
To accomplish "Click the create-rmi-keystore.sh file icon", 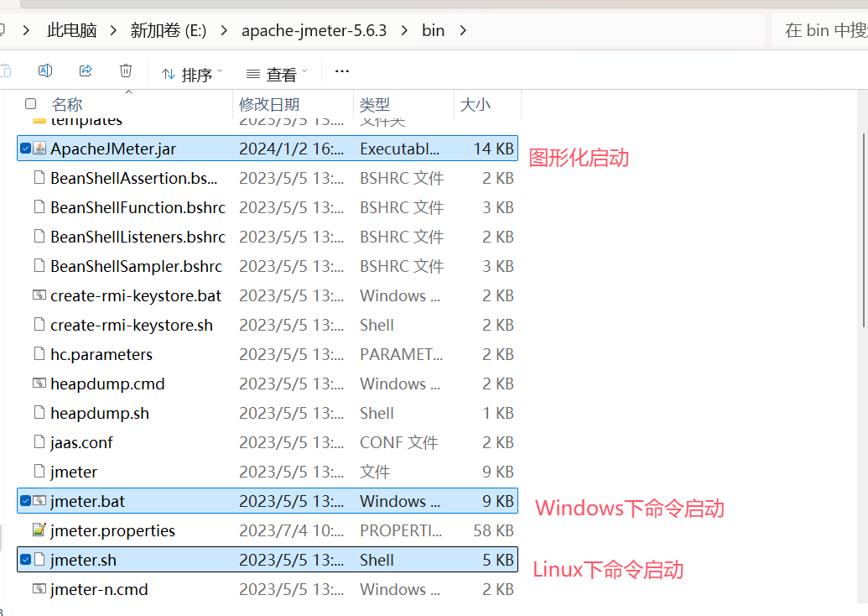I will (x=39, y=325).
